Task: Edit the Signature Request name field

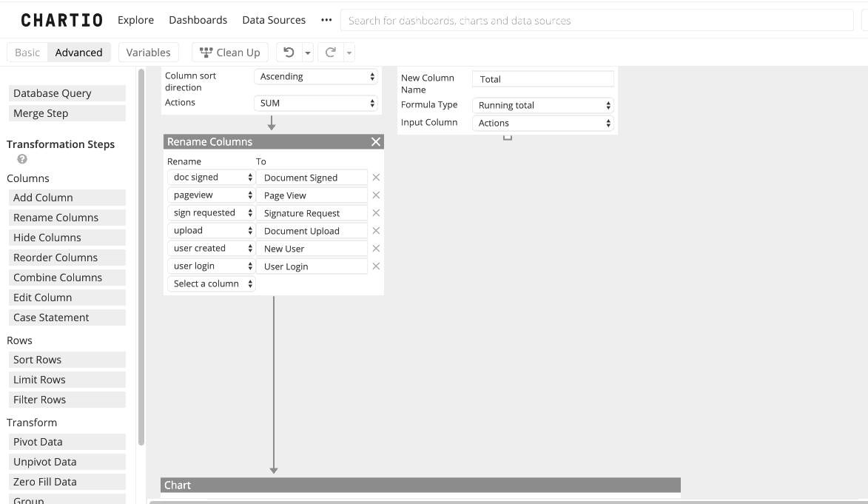Action: coord(312,212)
